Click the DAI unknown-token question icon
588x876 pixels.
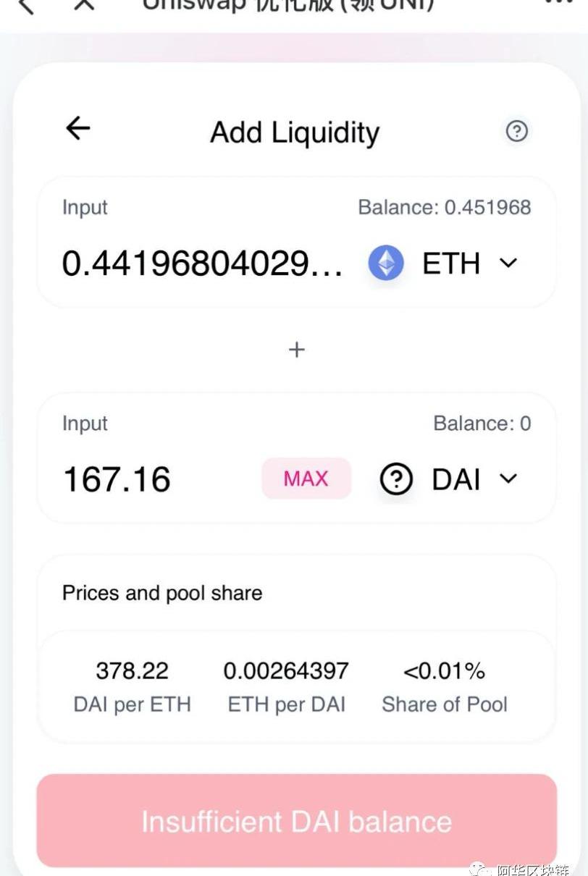396,479
